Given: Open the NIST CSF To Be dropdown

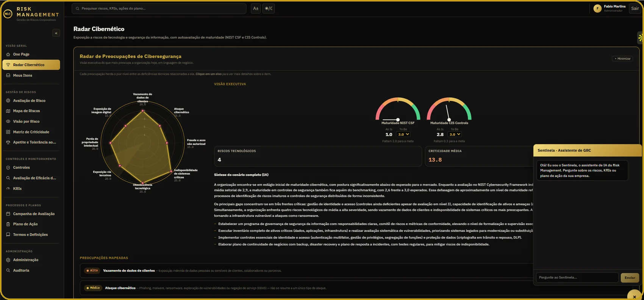Looking at the screenshot, I should (x=403, y=134).
